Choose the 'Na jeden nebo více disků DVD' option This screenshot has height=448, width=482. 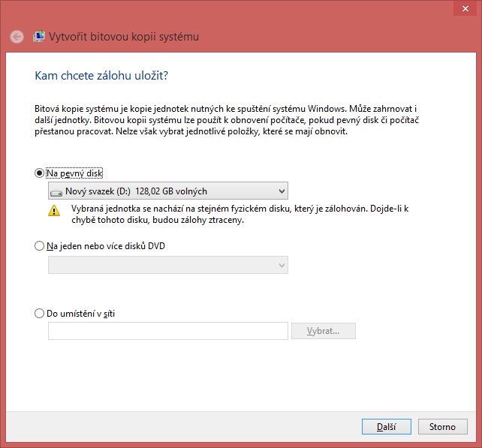tap(40, 245)
